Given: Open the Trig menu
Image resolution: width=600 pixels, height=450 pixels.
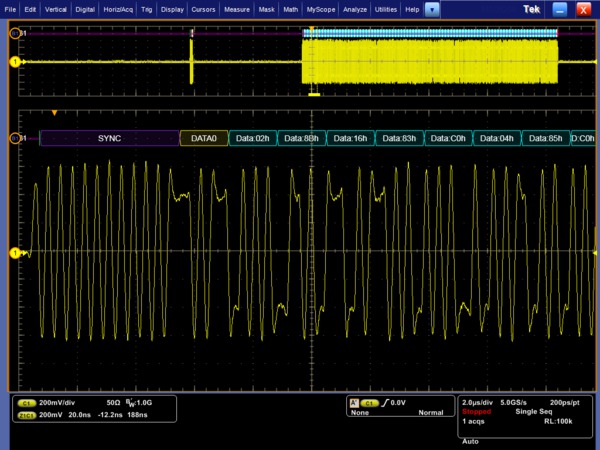Looking at the screenshot, I should click(147, 8).
